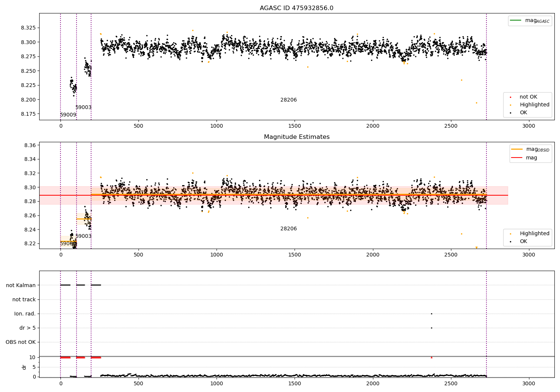
Task: Click the 8.225 y-axis tick in top plot
Action: click(x=28, y=85)
